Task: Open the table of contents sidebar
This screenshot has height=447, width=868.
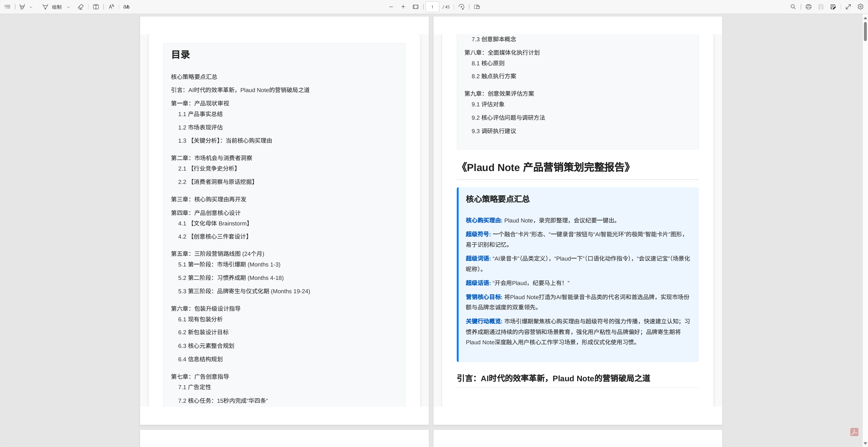Action: click(7, 7)
